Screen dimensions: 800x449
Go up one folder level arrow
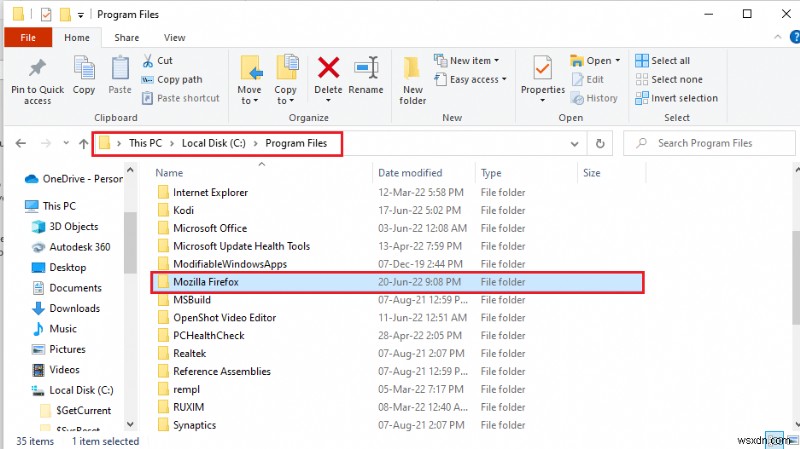point(84,144)
